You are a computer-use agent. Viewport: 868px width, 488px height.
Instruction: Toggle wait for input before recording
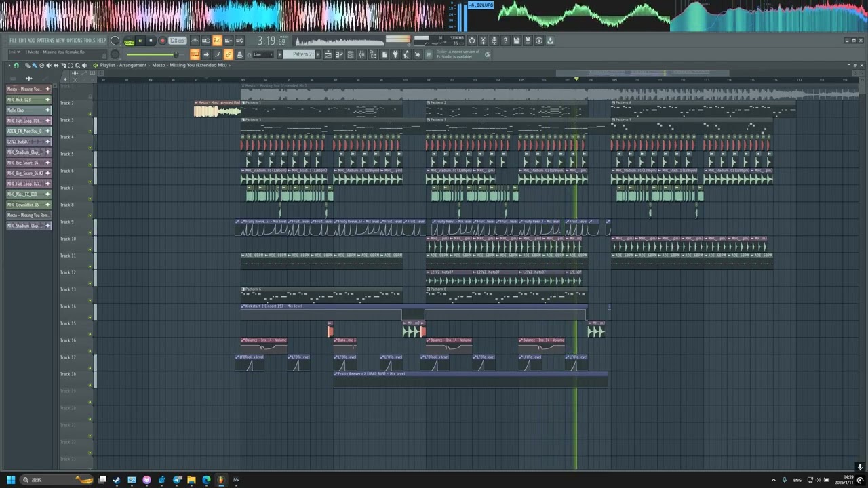coord(206,41)
